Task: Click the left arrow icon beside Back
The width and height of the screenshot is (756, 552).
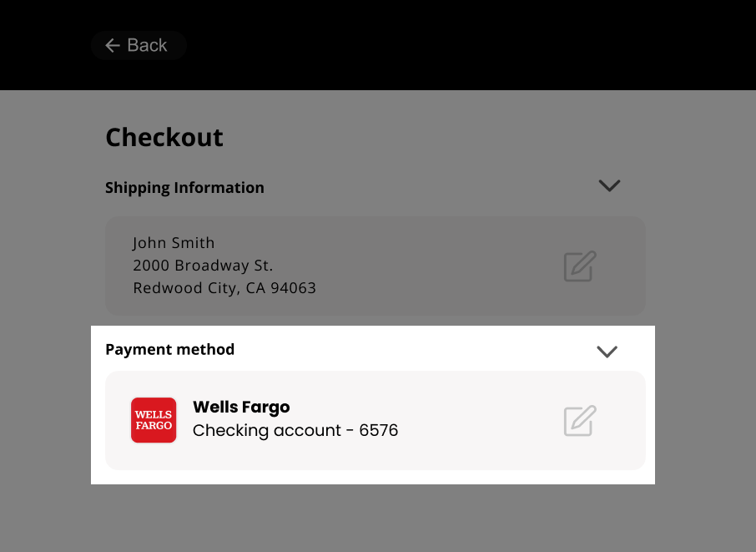Action: click(113, 45)
